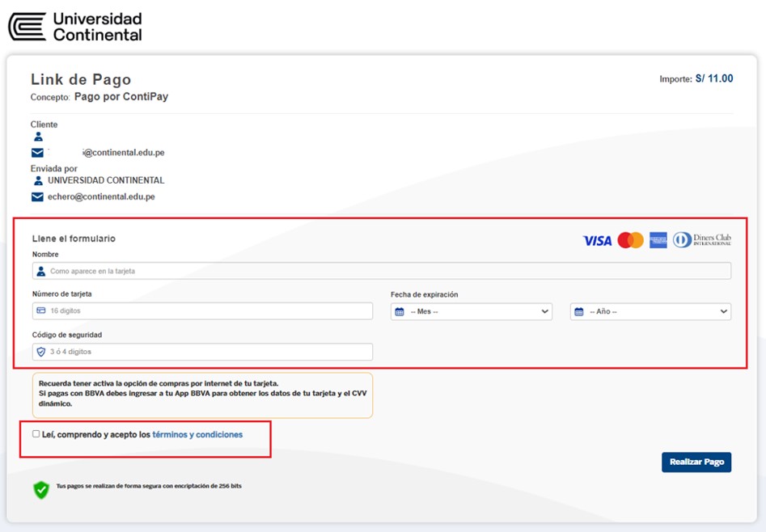Viewport: 766px width, 532px height.
Task: Click the envelope icon beside echero@continental.edu.pe
Action: tap(37, 196)
